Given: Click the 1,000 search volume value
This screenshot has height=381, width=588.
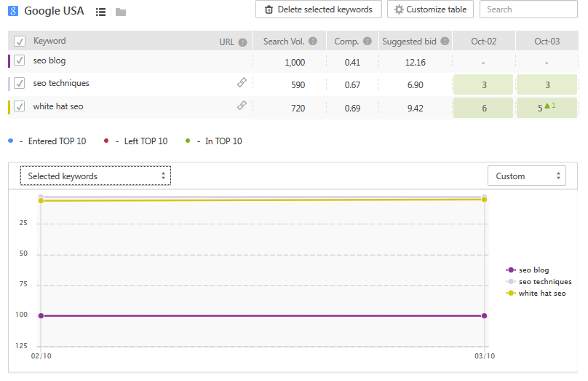Looking at the screenshot, I should tap(295, 63).
